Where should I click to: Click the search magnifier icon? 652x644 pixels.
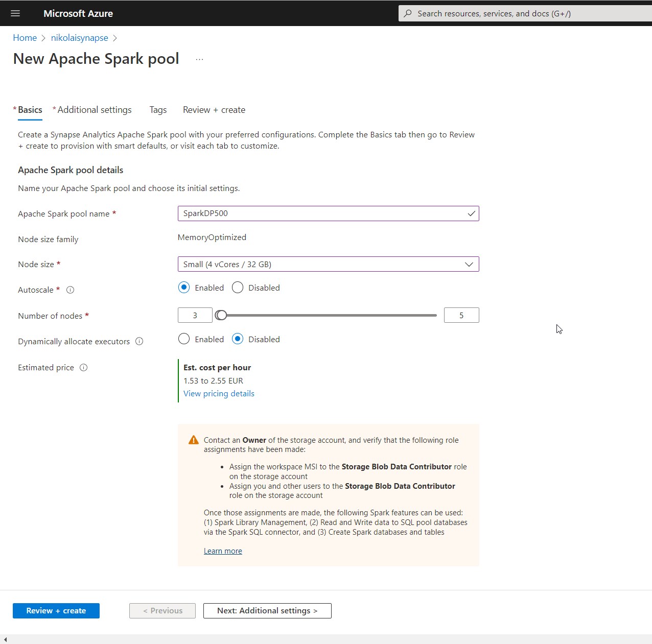tap(407, 13)
